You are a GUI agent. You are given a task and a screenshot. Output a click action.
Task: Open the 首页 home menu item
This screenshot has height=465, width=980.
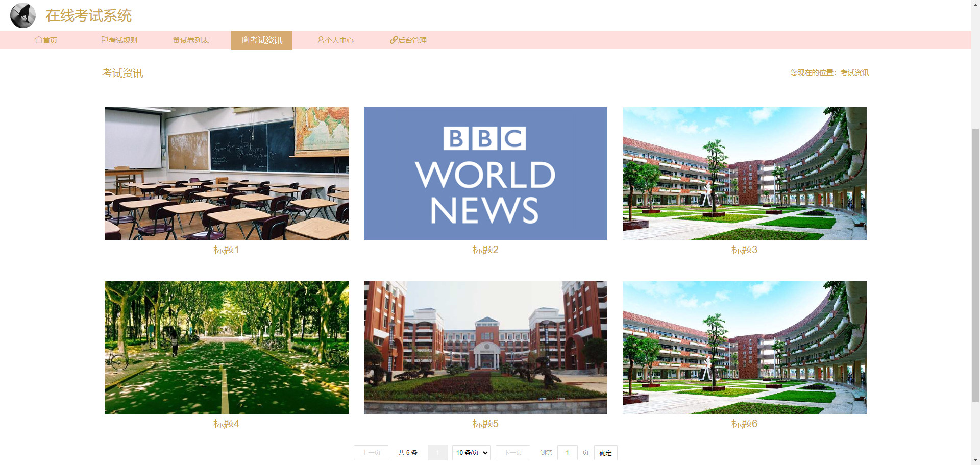[46, 40]
